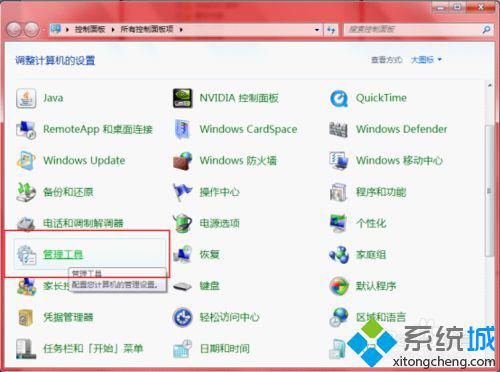Open the 任务栏和「开始」菜单 icon
The width and height of the screenshot is (500, 372).
pyautogui.click(x=26, y=349)
